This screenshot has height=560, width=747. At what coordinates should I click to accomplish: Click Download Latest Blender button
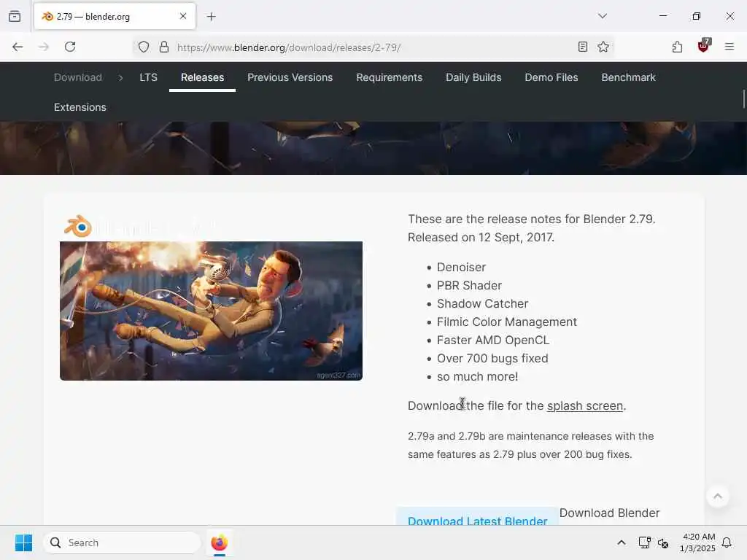click(477, 517)
